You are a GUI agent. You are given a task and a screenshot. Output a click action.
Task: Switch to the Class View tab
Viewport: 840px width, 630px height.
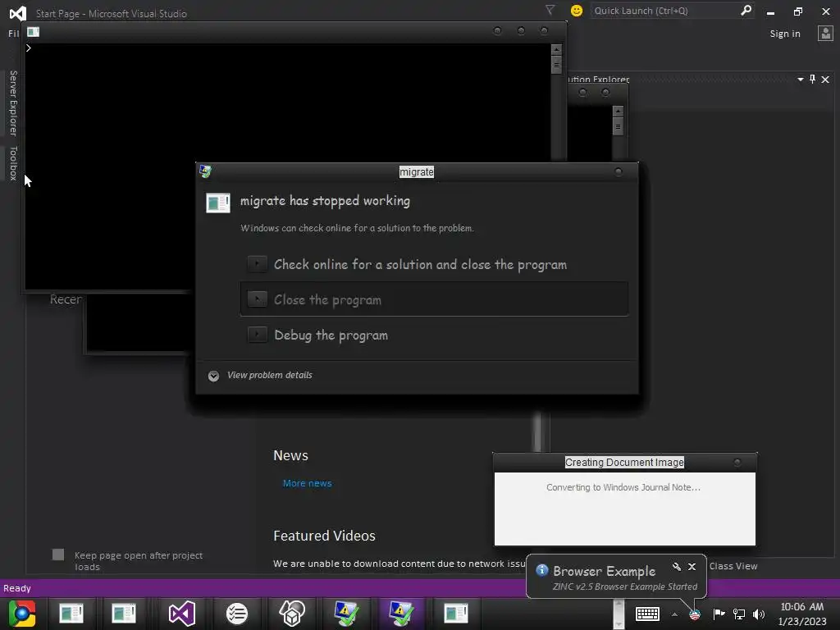point(733,566)
